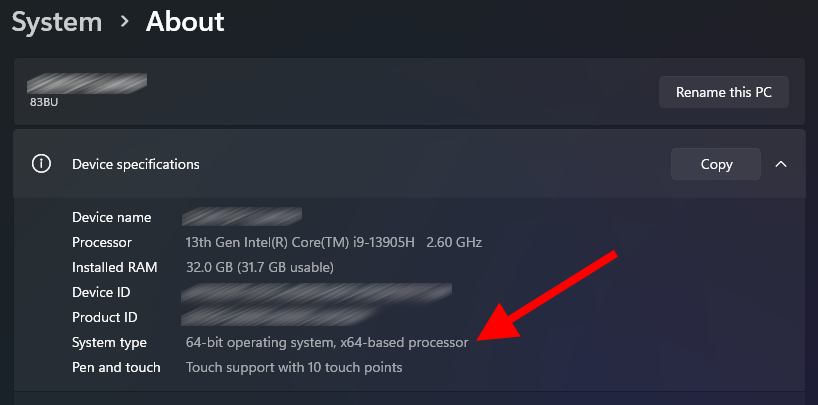The height and width of the screenshot is (405, 818).
Task: Click the breadcrumb chevron separator
Action: tap(125, 21)
